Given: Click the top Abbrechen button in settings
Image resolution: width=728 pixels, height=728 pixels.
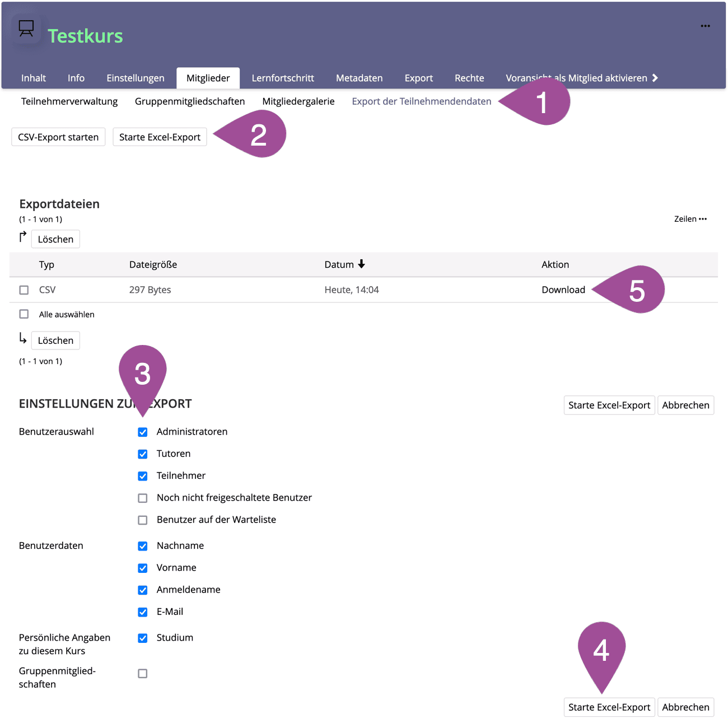Looking at the screenshot, I should [685, 405].
